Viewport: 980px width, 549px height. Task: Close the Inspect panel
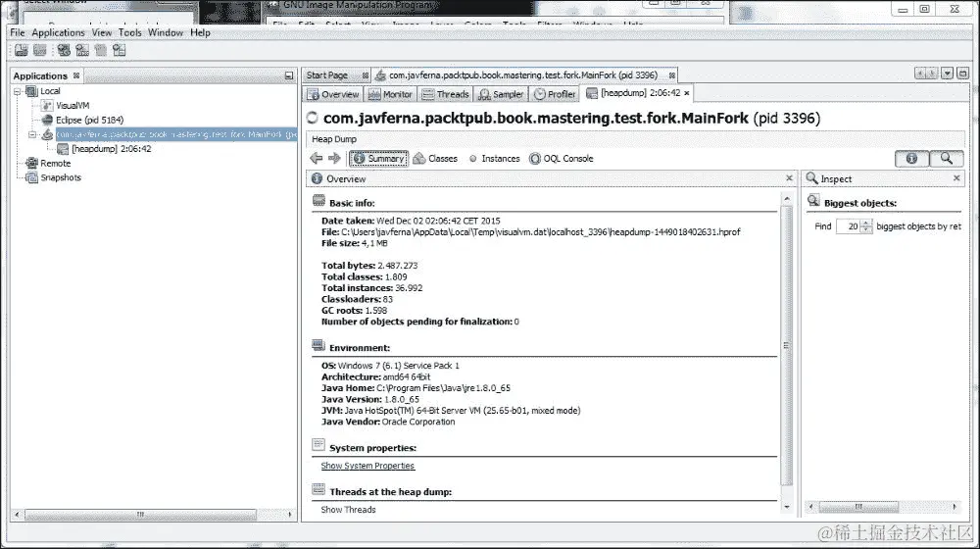click(x=956, y=178)
